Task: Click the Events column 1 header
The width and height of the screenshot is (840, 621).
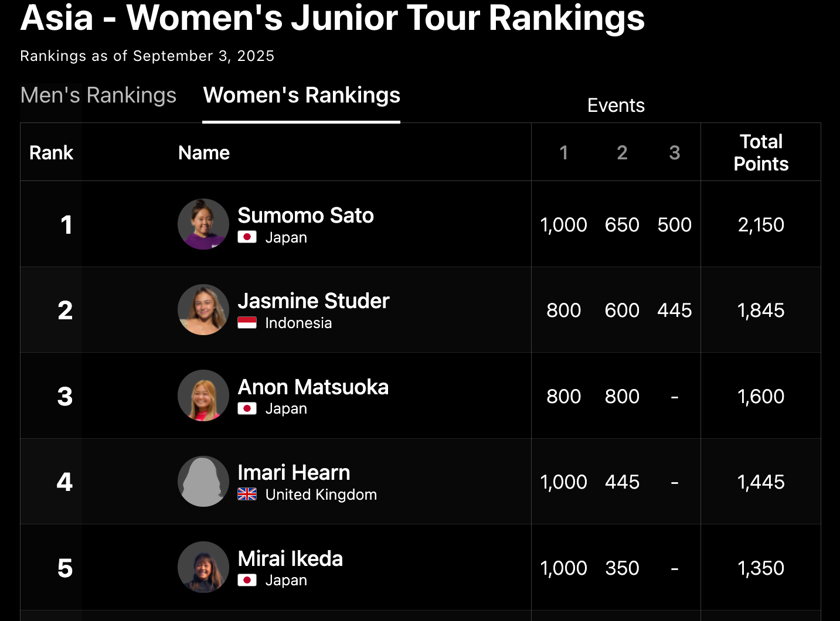Action: [x=563, y=153]
